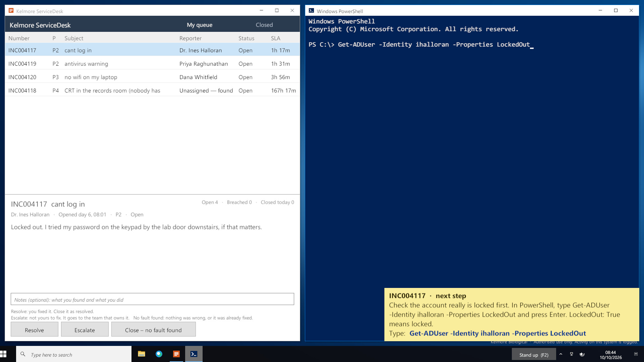Minimize the Kelmore ServiceDesk window
Screen dimensions: 644x362
(x=261, y=11)
